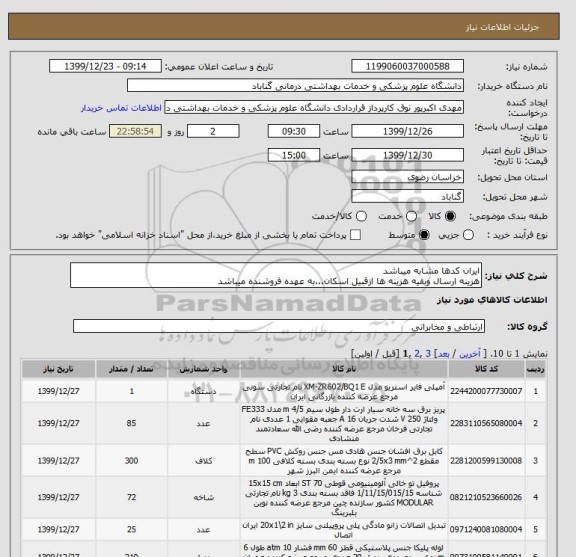The height and width of the screenshot is (557, 576).
Task: Click the delivery province field خراسان رضوی
Action: (x=407, y=177)
